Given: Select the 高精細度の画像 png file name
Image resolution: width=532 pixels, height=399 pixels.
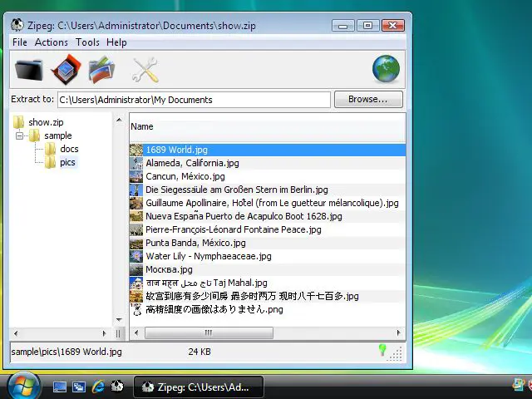Looking at the screenshot, I should [214, 309].
